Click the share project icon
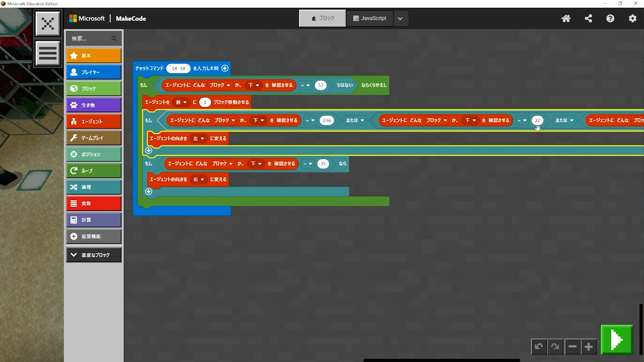The height and width of the screenshot is (362, 644). coord(588,19)
